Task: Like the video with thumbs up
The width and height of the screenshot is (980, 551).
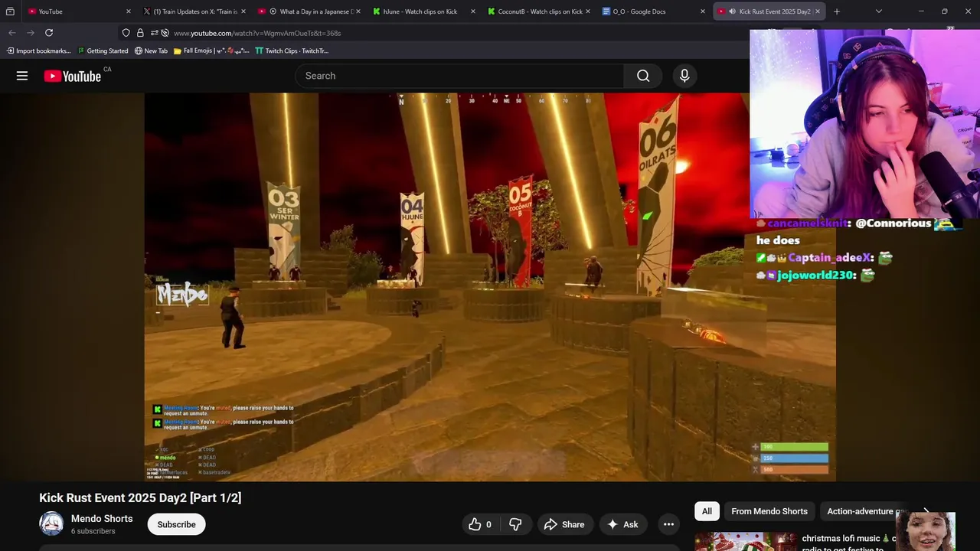Action: point(480,524)
